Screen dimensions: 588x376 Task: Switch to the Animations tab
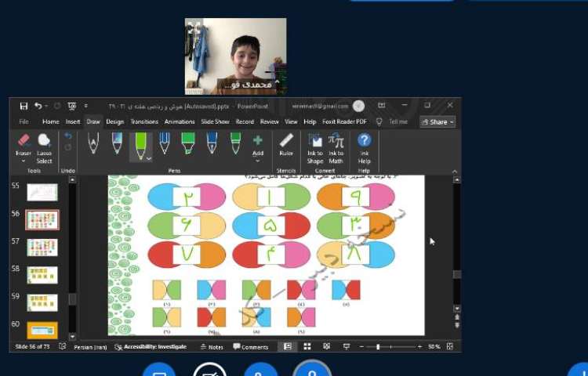pos(180,121)
